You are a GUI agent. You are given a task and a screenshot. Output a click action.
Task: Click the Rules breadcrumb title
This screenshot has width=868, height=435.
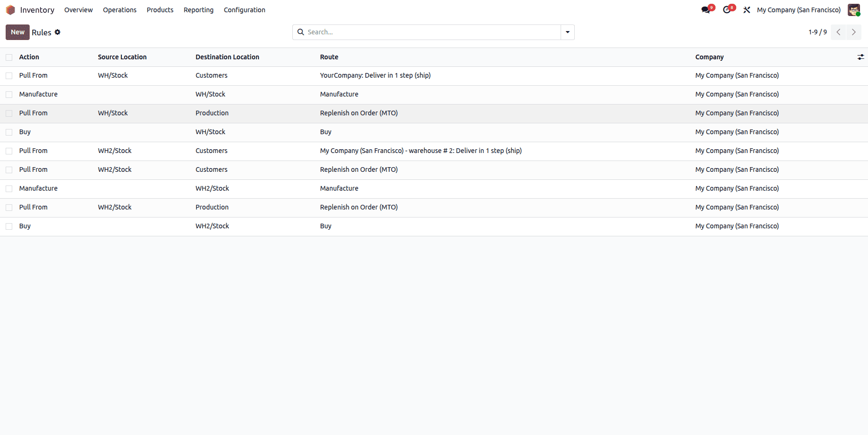tap(41, 32)
